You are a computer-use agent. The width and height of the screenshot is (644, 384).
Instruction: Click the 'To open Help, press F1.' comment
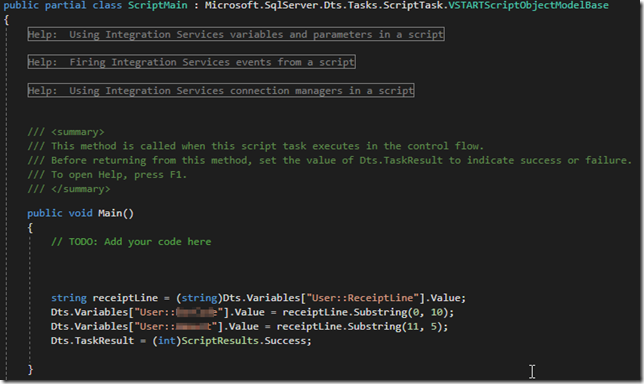coord(107,175)
